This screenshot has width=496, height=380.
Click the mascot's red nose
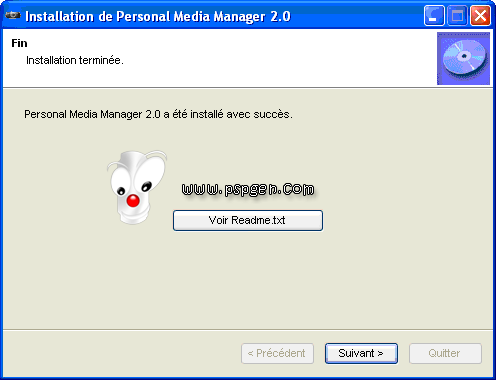coord(133,201)
